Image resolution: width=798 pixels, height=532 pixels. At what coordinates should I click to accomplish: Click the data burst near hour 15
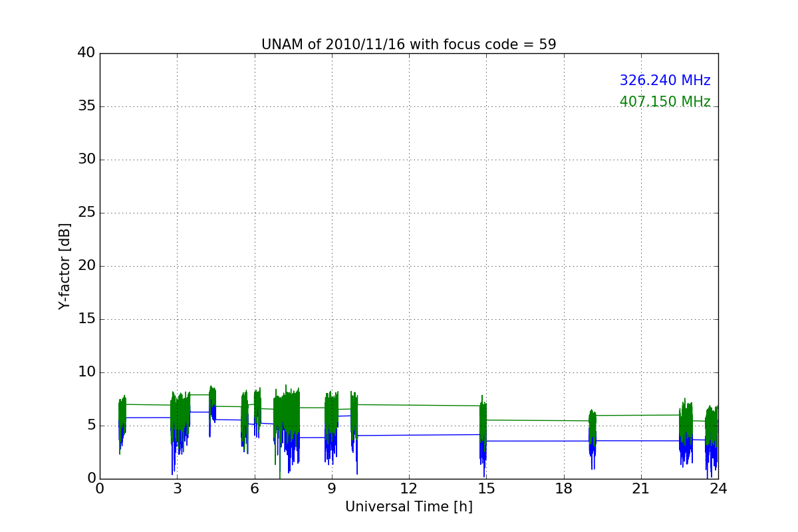[483, 436]
